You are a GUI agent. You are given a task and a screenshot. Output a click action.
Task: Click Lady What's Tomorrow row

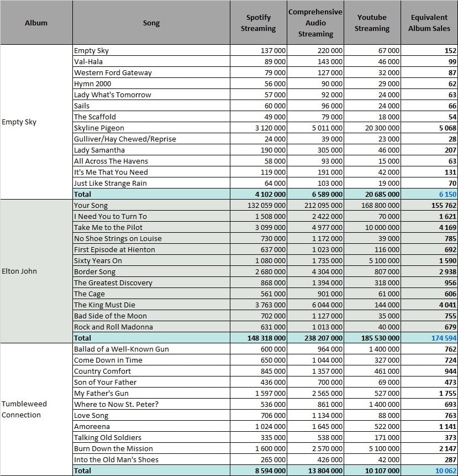click(x=151, y=95)
